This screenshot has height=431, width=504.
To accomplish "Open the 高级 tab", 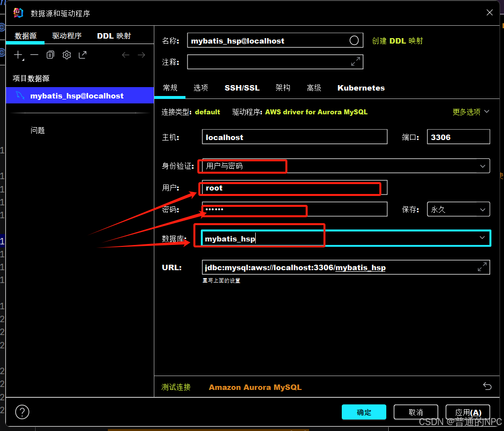I will tap(314, 88).
